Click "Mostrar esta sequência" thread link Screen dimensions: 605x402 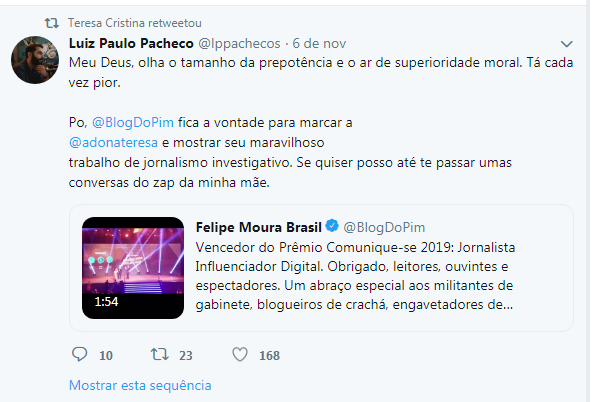coord(139,386)
